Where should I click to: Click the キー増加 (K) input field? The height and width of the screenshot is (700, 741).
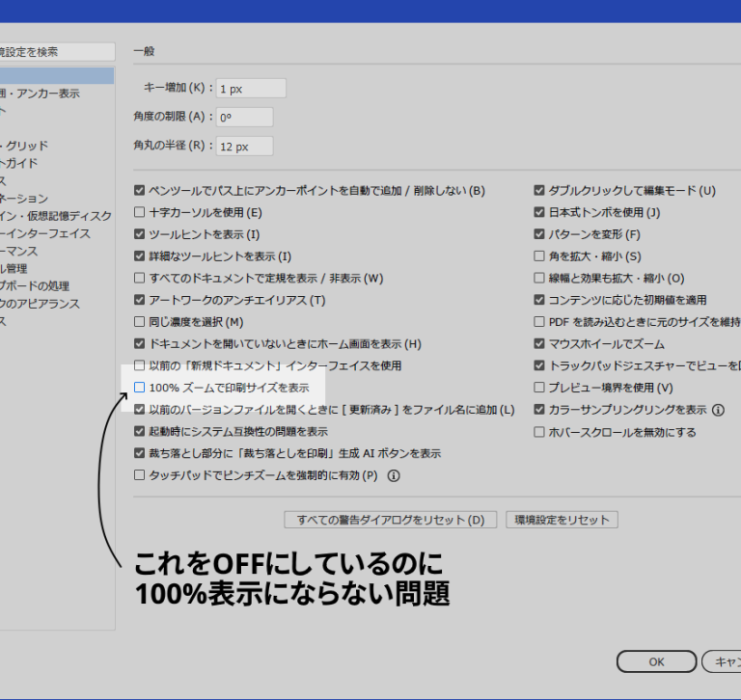[x=251, y=89]
